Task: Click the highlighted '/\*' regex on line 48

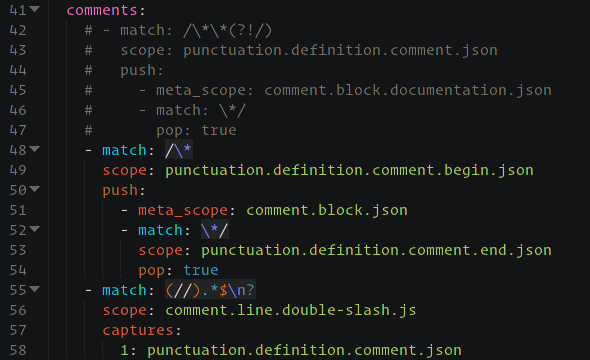Action: pos(179,150)
